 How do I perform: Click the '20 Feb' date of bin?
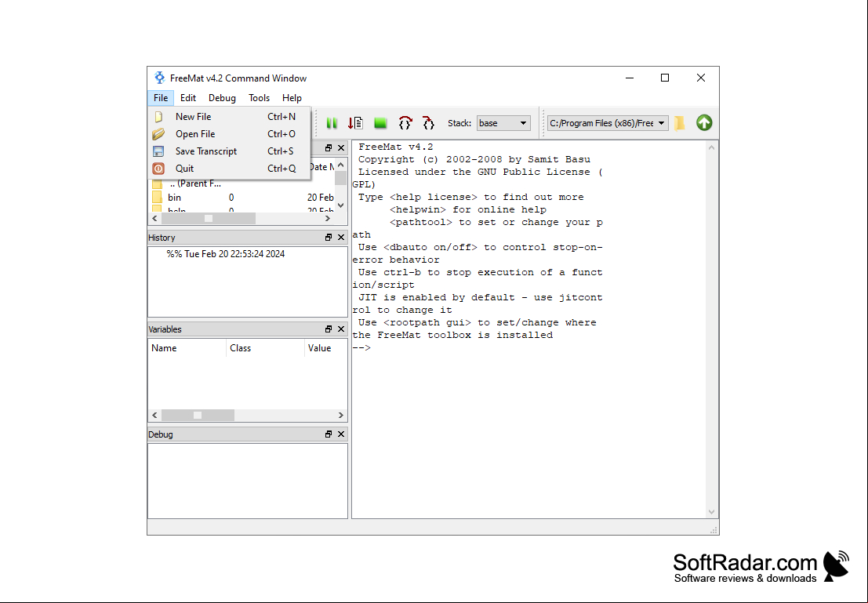point(321,197)
